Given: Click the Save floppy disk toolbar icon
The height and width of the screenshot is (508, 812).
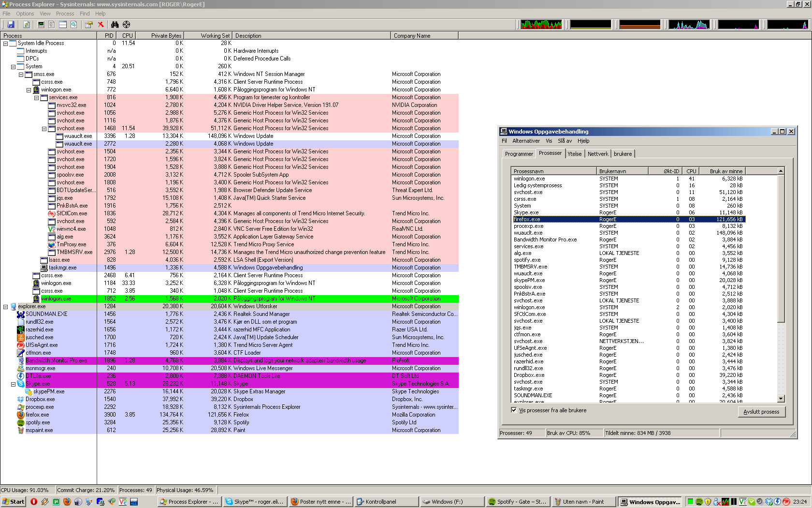Looking at the screenshot, I should tap(11, 25).
